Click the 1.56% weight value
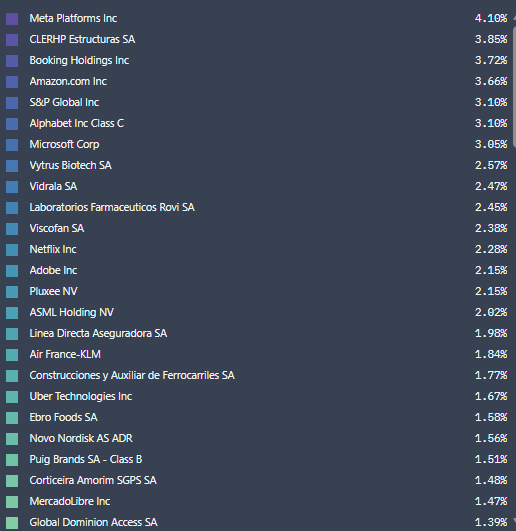Viewport: 516px width, 531px height. (491, 438)
